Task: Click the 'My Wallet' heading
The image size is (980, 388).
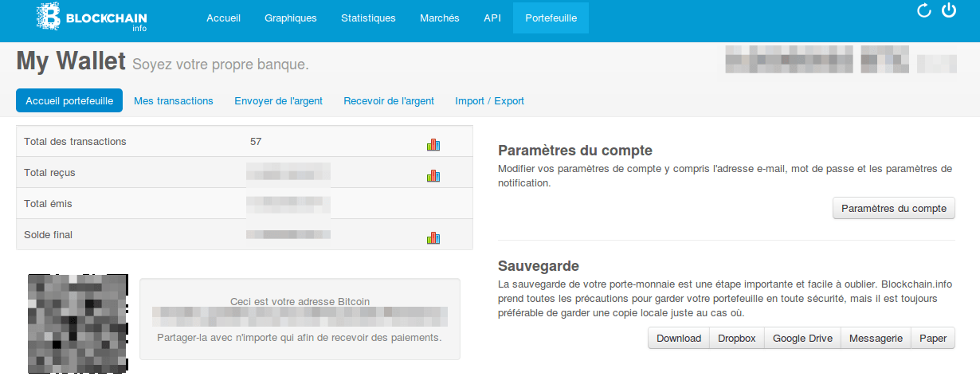Action: (x=71, y=61)
